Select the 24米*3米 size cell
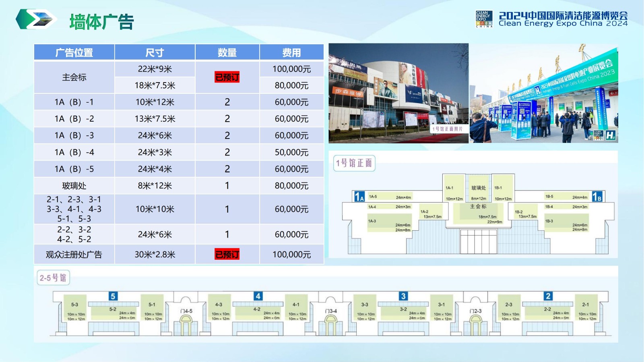The height and width of the screenshot is (362, 644). click(155, 152)
